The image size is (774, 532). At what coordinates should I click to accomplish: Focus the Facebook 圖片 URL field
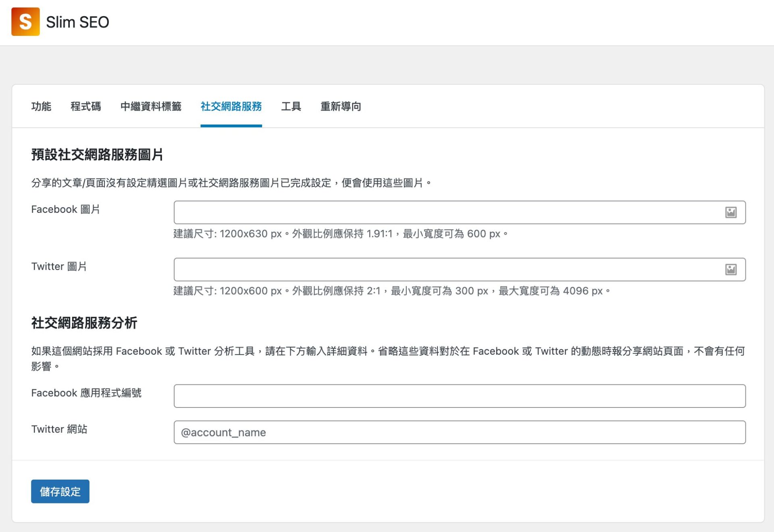coord(460,212)
